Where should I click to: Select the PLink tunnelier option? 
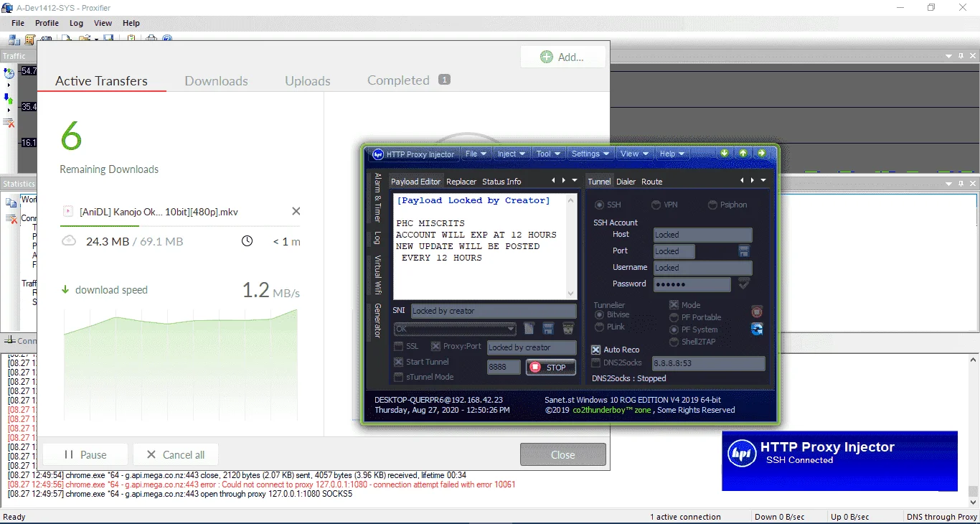tap(599, 327)
